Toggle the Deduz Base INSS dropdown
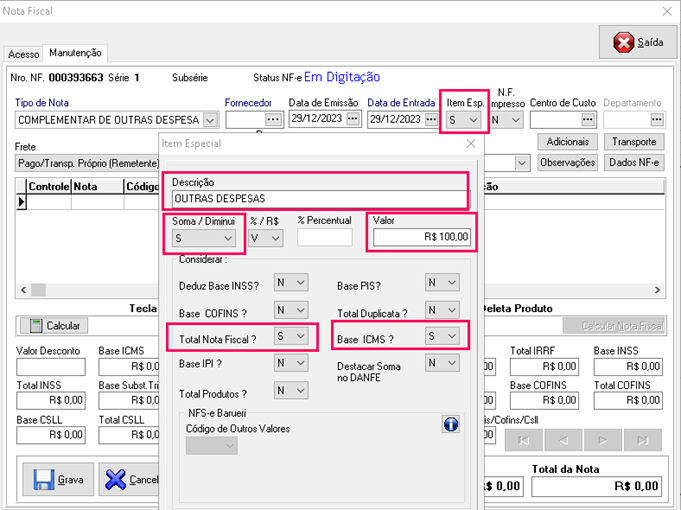The height and width of the screenshot is (510, 681). coord(301,283)
